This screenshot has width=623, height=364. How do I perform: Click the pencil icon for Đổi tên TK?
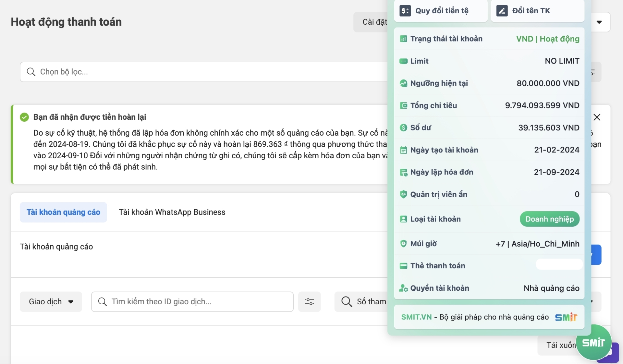click(x=502, y=11)
